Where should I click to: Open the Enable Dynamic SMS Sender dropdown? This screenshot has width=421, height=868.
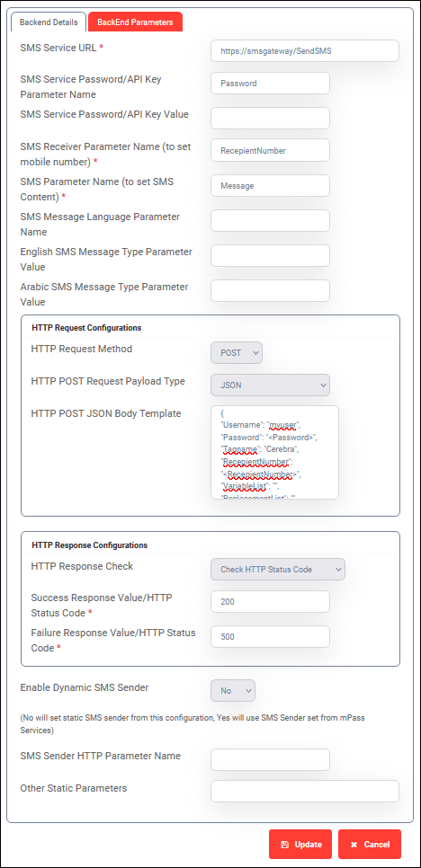point(233,690)
